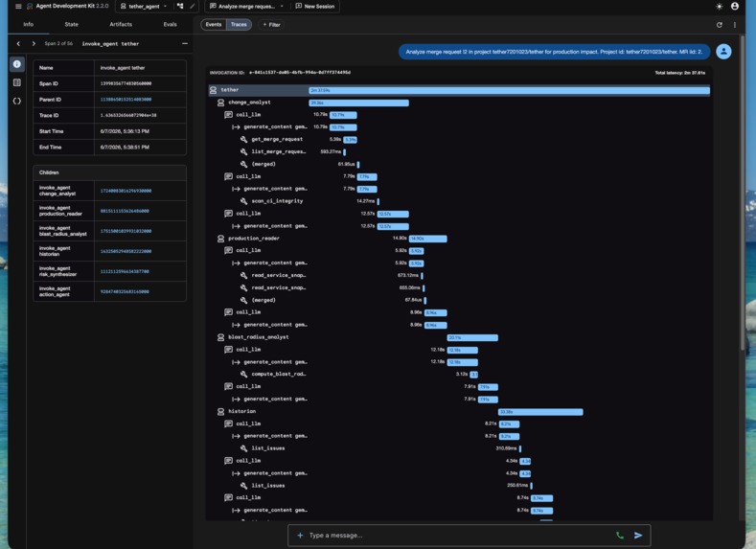Click the historian 33.38s timeline bar
756x549 pixels.
pyautogui.click(x=540, y=412)
